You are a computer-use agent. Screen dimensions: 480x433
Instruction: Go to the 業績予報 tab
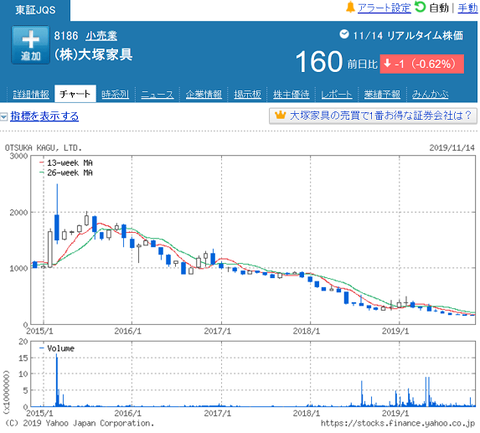pos(382,94)
